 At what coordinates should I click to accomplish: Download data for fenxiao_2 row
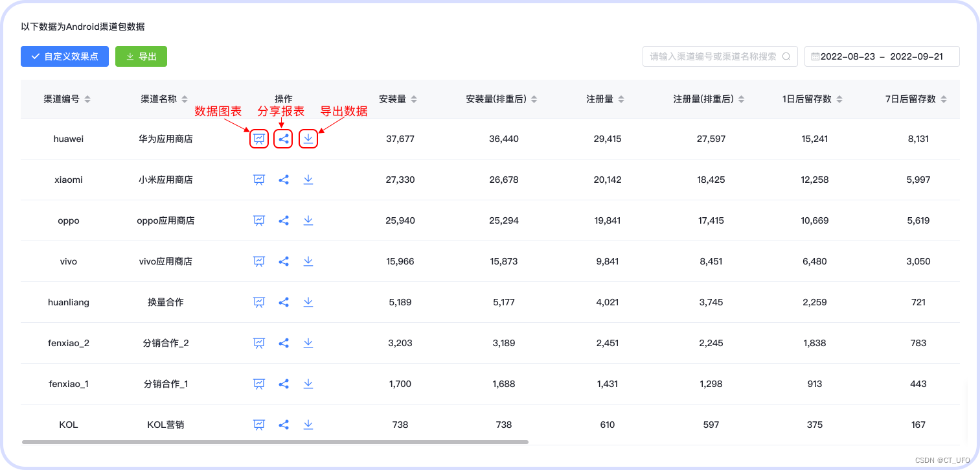(x=308, y=343)
